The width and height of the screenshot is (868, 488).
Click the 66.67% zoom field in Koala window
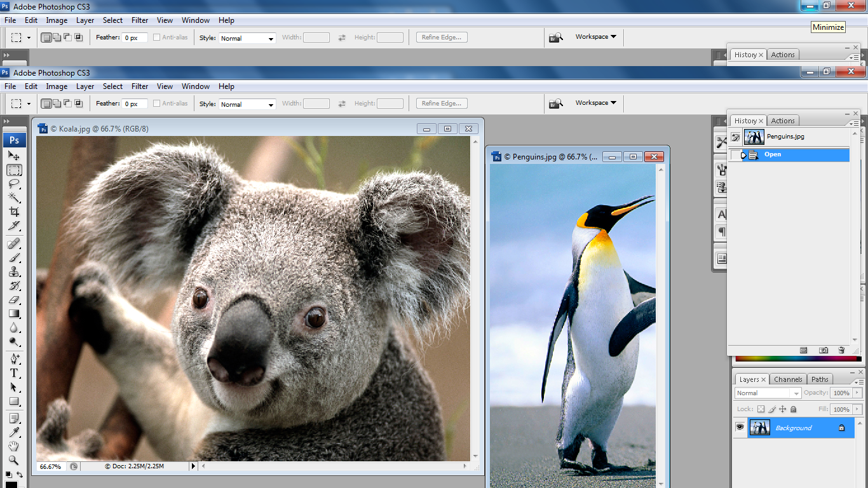[x=51, y=466]
